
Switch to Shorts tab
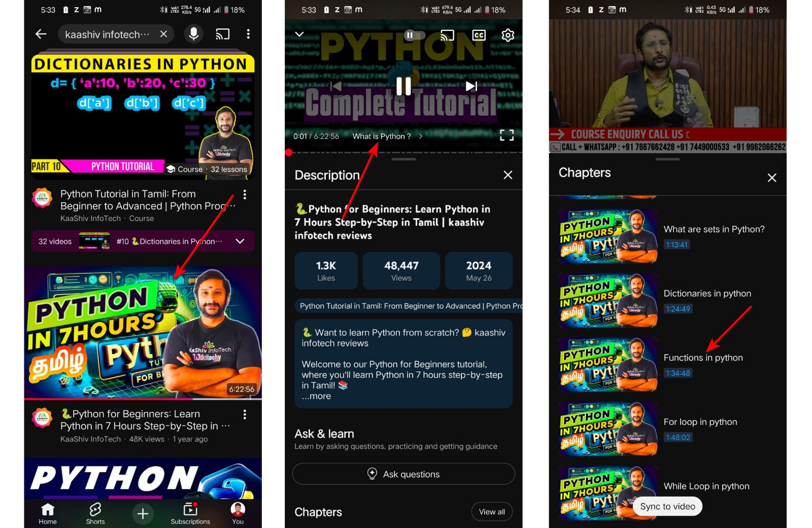pos(95,513)
